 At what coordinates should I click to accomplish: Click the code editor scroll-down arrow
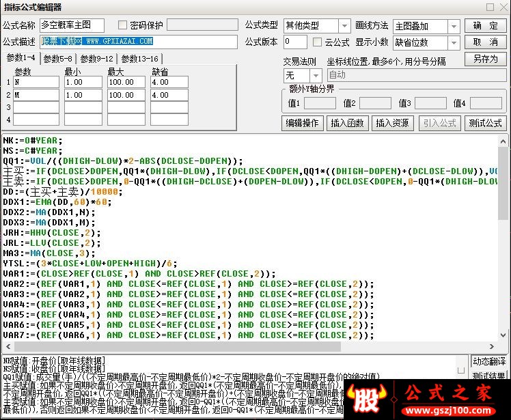point(503,335)
